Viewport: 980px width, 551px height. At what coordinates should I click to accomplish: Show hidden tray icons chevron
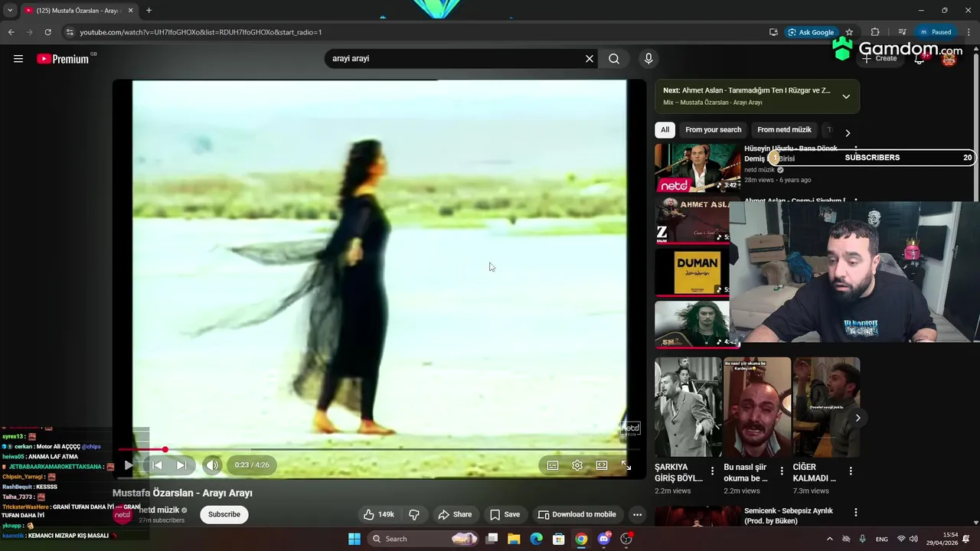pos(830,539)
